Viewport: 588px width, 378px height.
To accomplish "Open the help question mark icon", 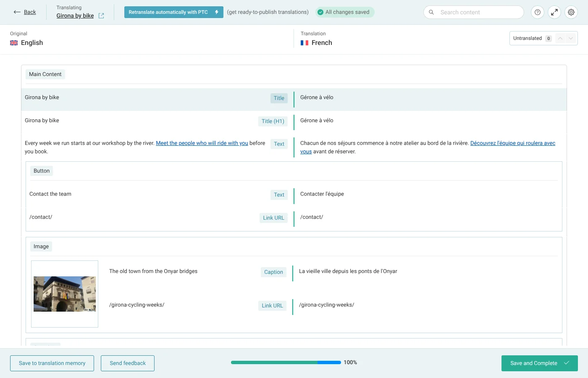I will click(x=538, y=12).
